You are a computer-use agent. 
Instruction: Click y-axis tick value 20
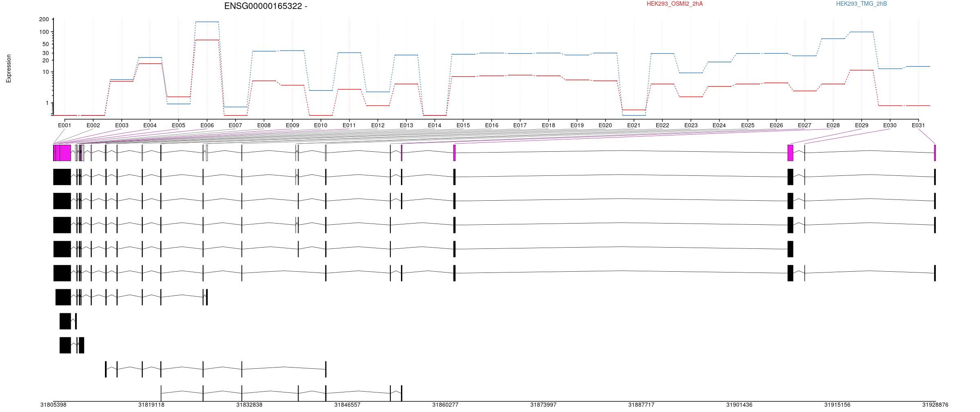pos(45,60)
